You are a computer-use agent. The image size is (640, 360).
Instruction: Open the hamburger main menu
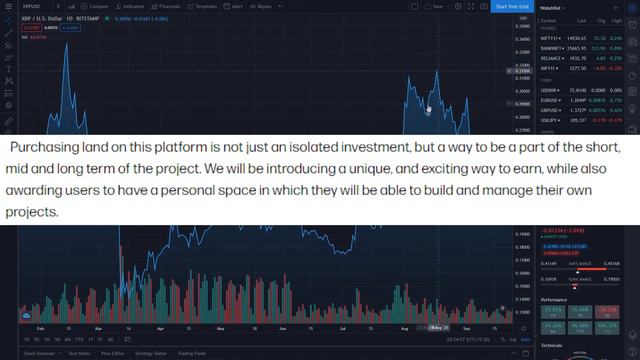tap(8, 7)
